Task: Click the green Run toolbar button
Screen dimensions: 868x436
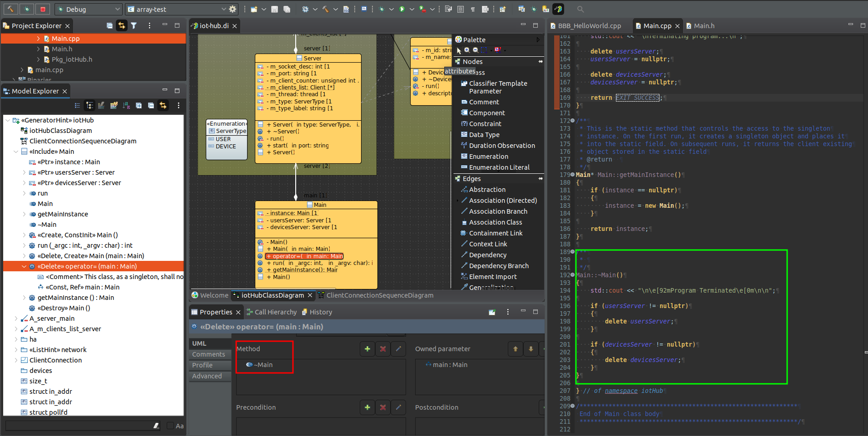Action: coord(402,9)
